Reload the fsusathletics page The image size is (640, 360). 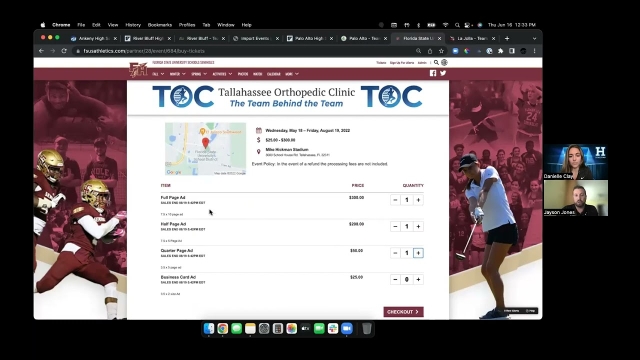tap(64, 51)
